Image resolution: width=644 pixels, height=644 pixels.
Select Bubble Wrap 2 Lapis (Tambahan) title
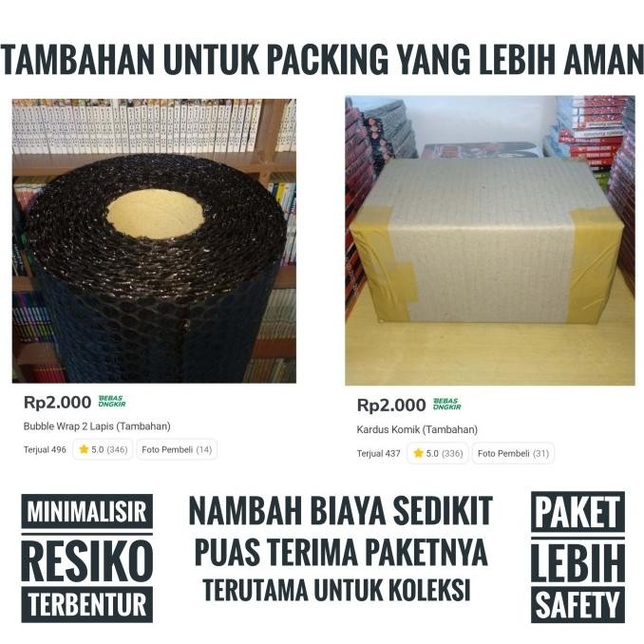point(97,426)
